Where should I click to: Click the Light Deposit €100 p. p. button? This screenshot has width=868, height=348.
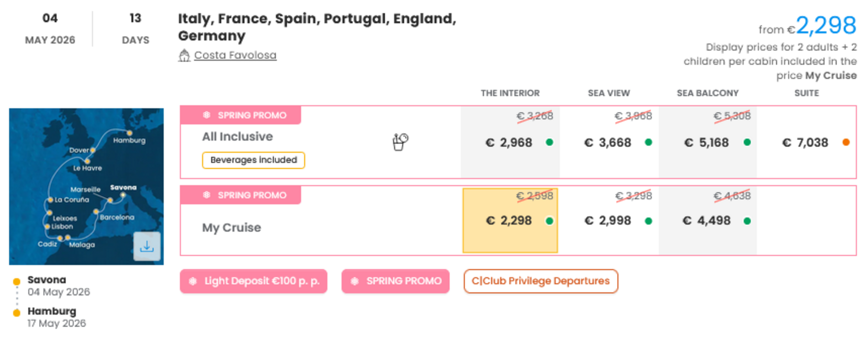[253, 281]
